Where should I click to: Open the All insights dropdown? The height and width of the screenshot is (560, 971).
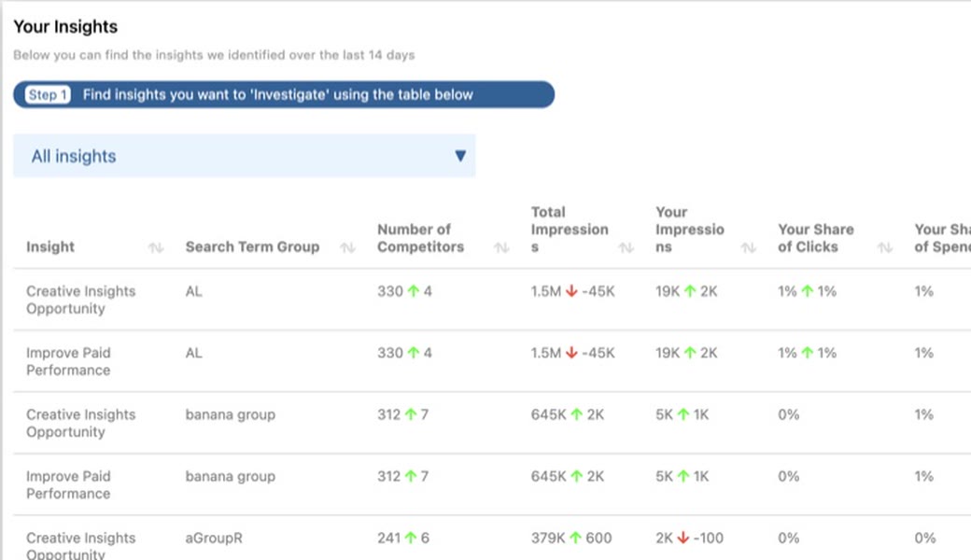click(x=244, y=156)
